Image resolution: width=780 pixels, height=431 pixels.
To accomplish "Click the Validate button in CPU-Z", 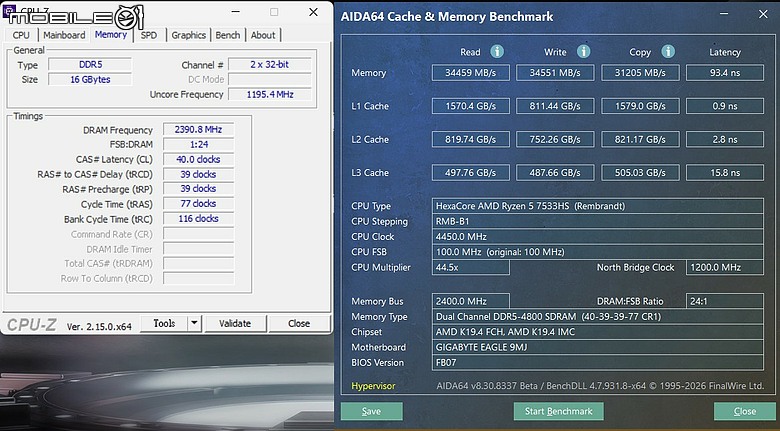I will pos(235,323).
